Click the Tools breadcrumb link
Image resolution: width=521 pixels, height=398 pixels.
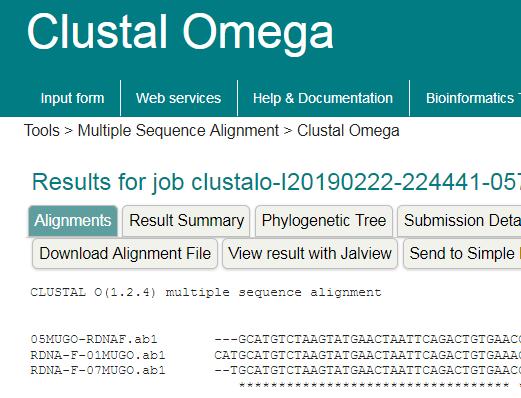[x=42, y=130]
